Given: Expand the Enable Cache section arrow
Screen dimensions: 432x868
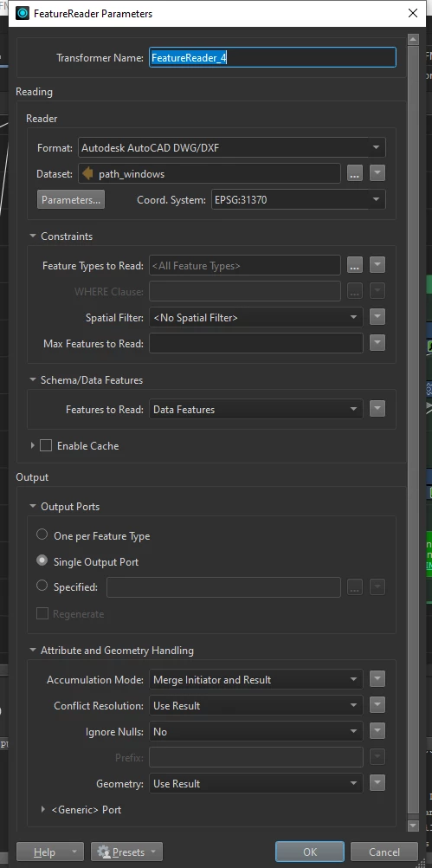Looking at the screenshot, I should tap(33, 445).
